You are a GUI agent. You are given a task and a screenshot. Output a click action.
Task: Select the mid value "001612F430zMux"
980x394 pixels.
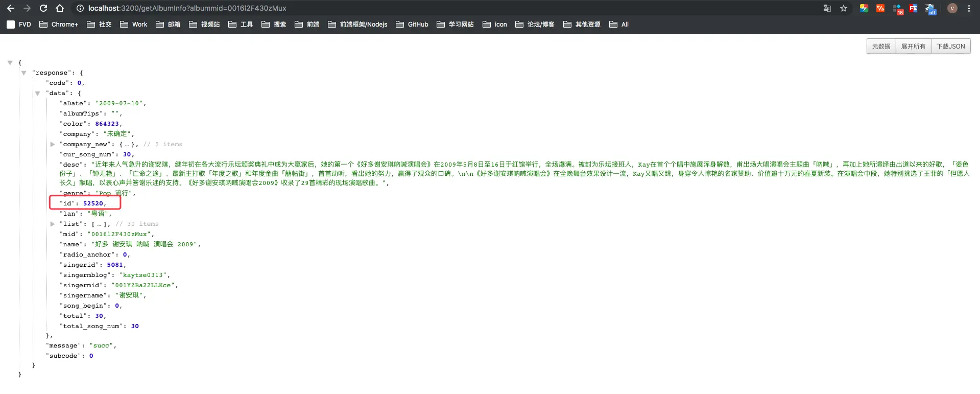(x=119, y=234)
